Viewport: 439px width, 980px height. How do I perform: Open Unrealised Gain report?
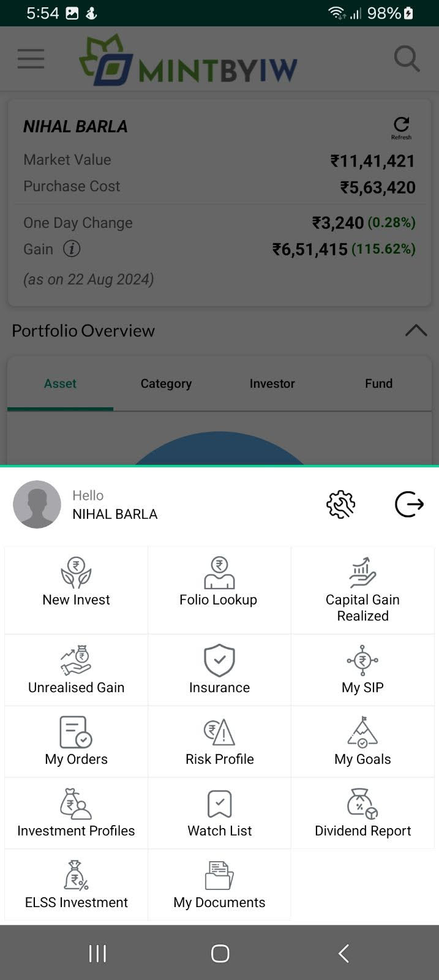tap(76, 670)
